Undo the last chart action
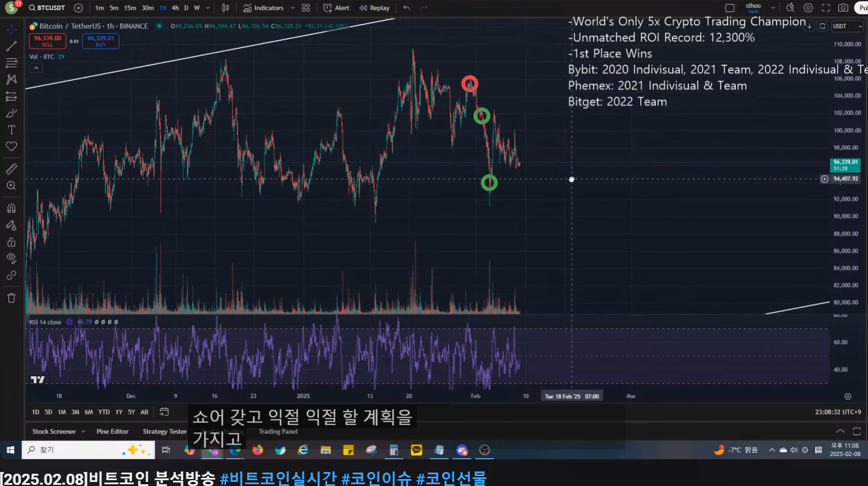This screenshot has height=486, width=868. tap(406, 8)
